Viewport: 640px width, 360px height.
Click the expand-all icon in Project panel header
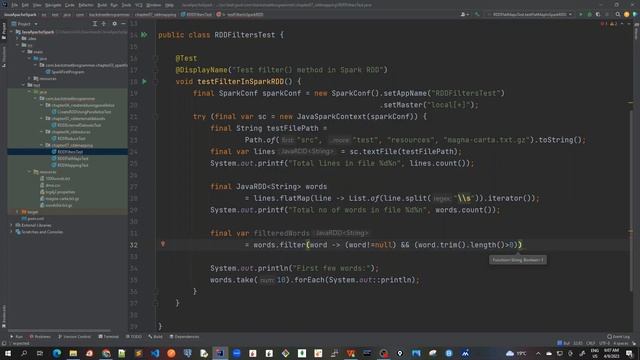95,24
